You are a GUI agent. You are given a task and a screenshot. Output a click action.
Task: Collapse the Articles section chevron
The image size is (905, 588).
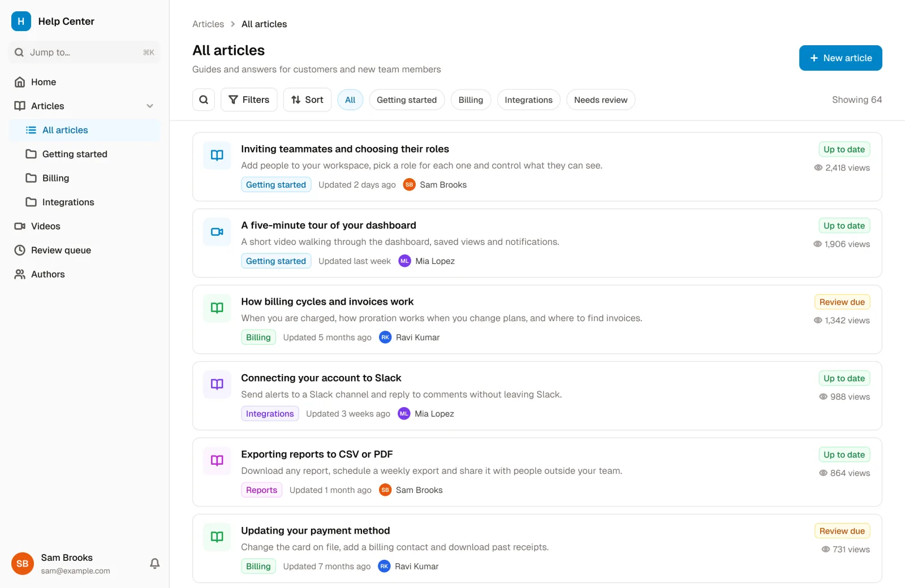(150, 106)
